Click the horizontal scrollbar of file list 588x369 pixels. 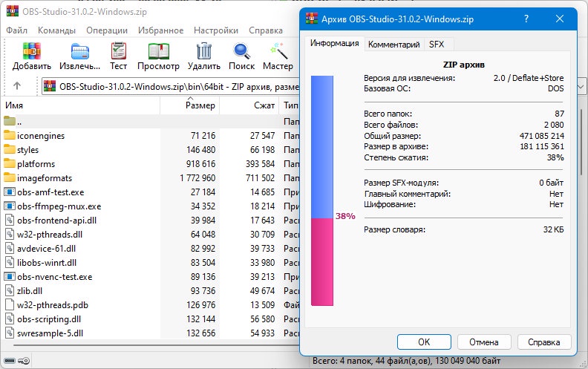[x=156, y=344]
